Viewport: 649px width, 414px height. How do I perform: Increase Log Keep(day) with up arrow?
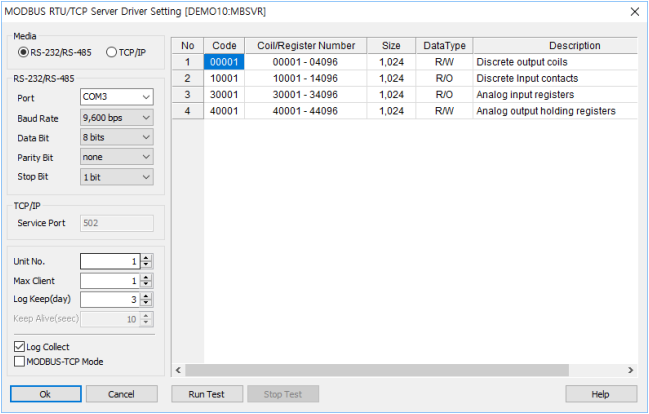pos(146,296)
